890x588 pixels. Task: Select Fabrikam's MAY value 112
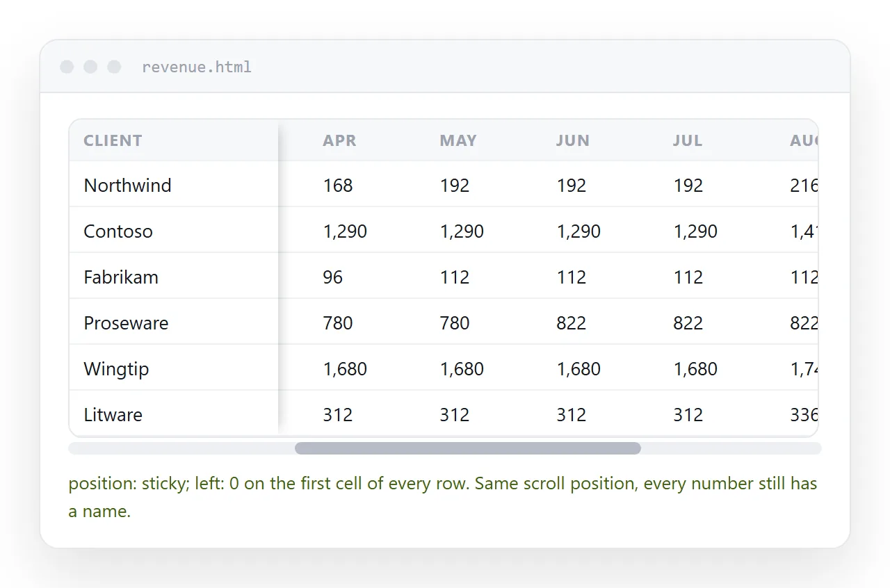pos(455,277)
